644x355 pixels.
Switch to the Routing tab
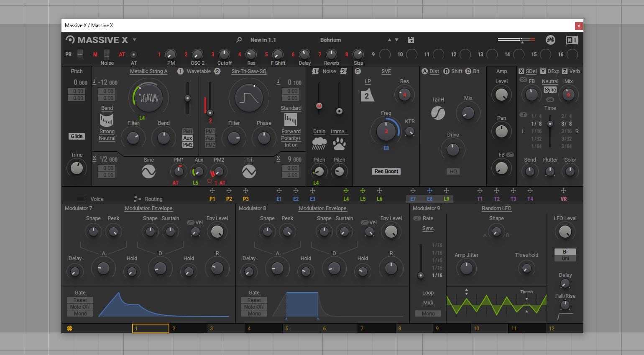pyautogui.click(x=153, y=199)
